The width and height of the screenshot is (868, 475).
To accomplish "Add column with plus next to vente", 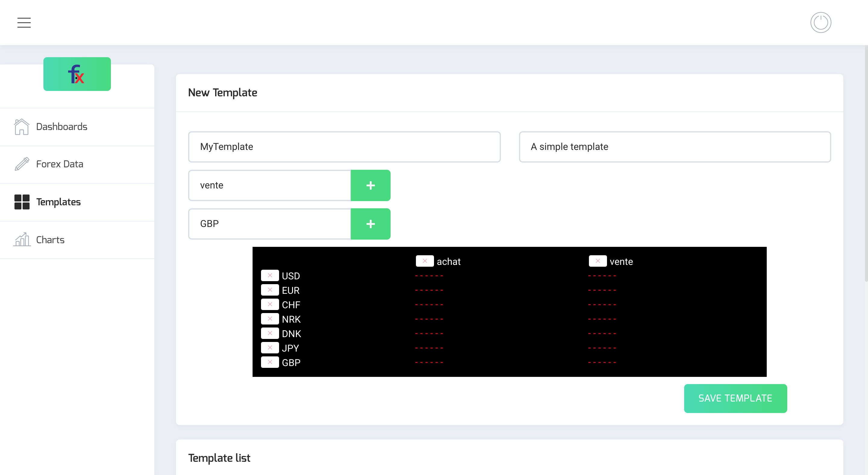I will pos(370,185).
